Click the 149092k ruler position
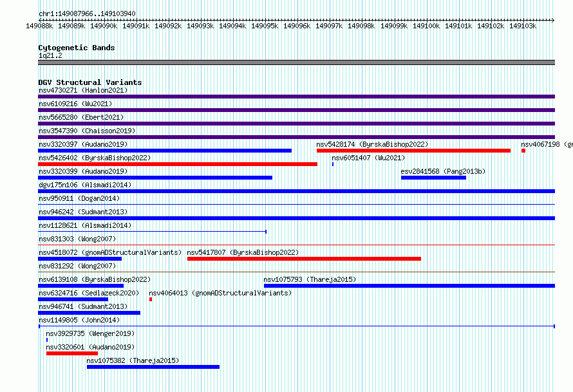The width and height of the screenshot is (573, 392). pyautogui.click(x=168, y=26)
